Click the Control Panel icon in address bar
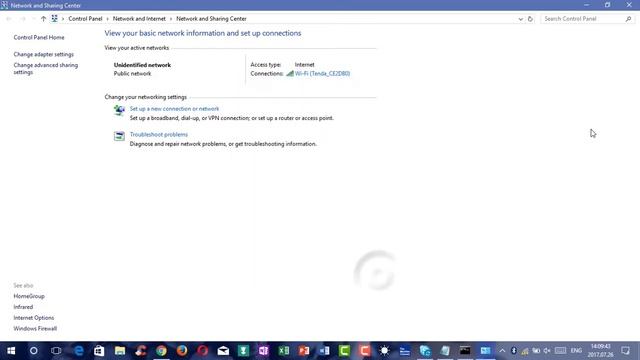 coord(54,19)
